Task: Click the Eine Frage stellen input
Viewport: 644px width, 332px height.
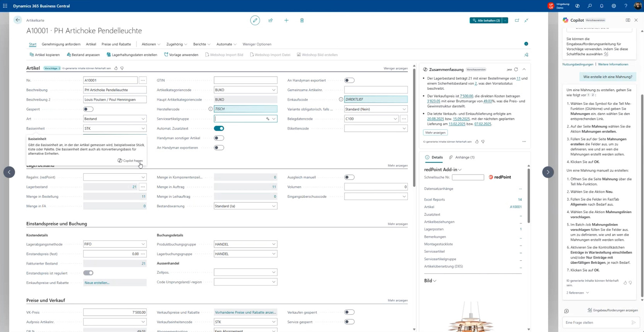Action: [596, 322]
